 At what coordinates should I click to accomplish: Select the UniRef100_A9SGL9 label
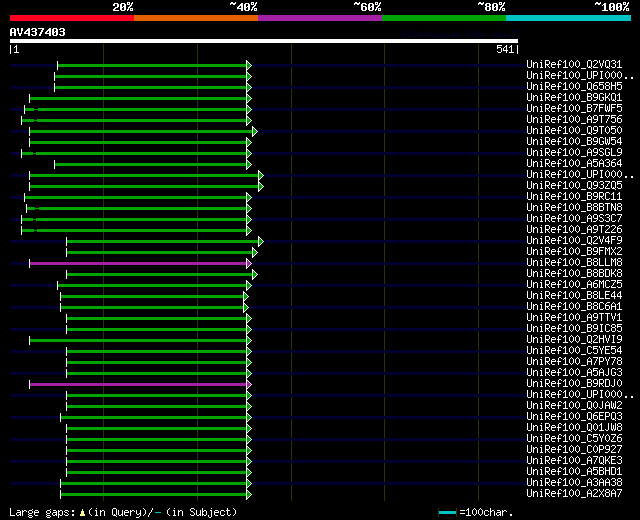(574, 152)
